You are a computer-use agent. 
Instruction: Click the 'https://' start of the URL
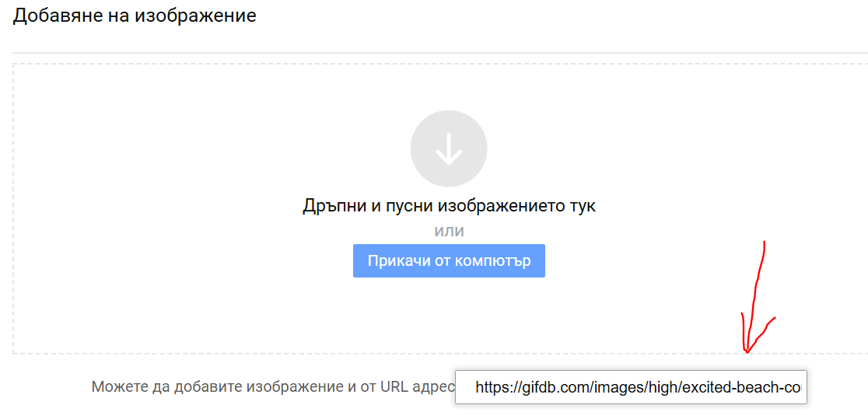coord(498,387)
